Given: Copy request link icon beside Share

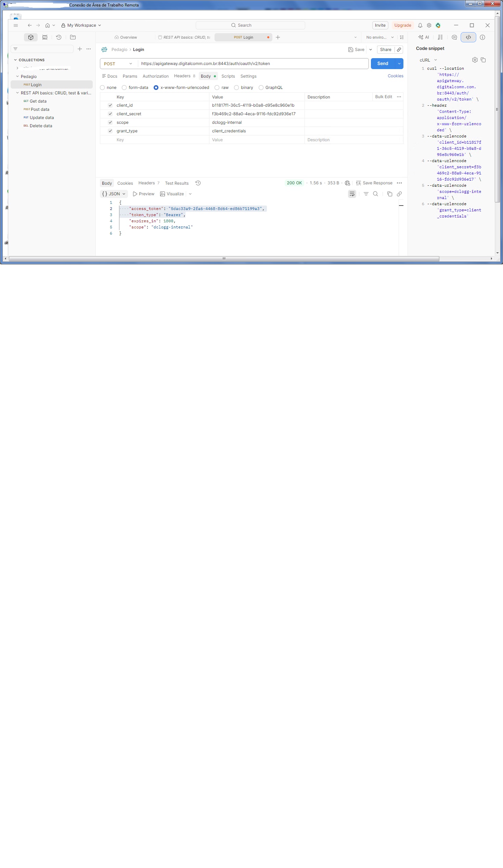Looking at the screenshot, I should click(x=399, y=50).
